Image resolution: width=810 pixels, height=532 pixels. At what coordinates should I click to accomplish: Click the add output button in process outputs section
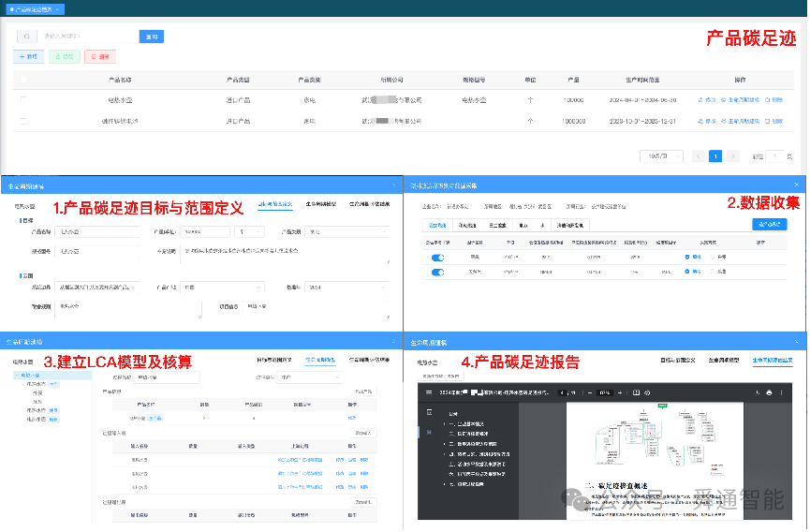[364, 502]
